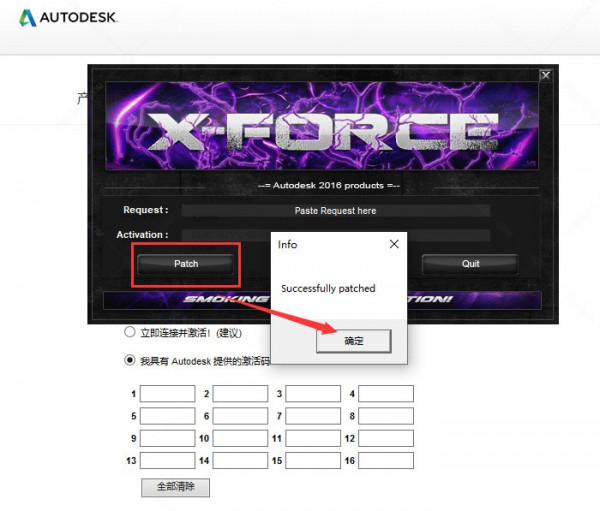Click the X-FORCE banner image
Screen dimensions: 600x511
point(321,126)
